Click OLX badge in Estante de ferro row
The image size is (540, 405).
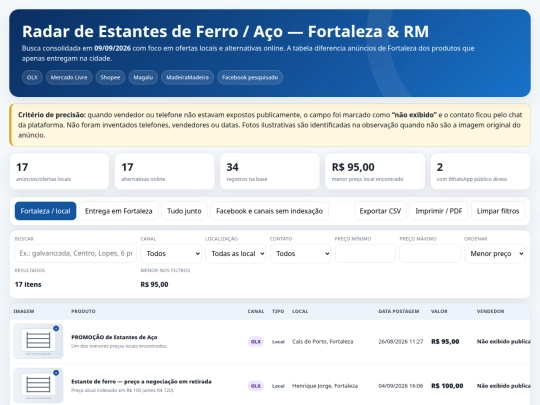click(x=256, y=386)
